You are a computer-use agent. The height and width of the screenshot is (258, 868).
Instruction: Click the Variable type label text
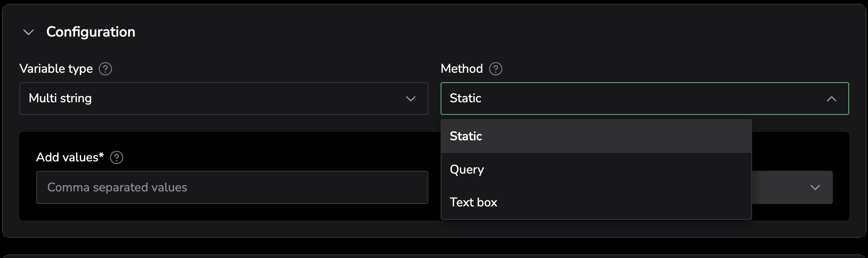pos(56,69)
